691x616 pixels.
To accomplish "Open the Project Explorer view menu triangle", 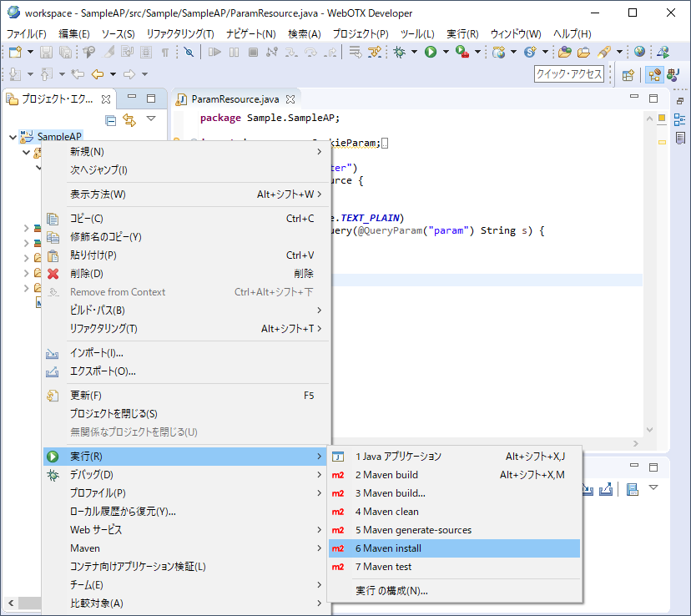I will pos(151,119).
